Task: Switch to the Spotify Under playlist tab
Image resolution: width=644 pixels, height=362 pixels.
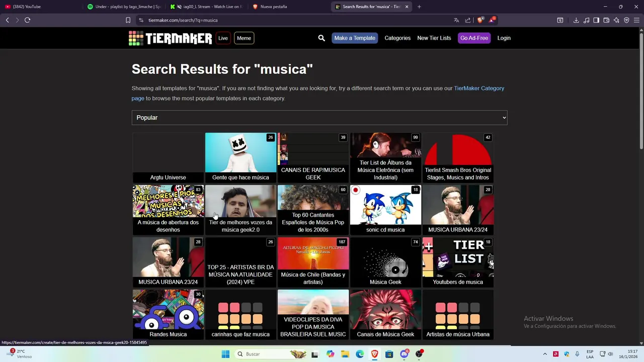Action: coord(124,7)
